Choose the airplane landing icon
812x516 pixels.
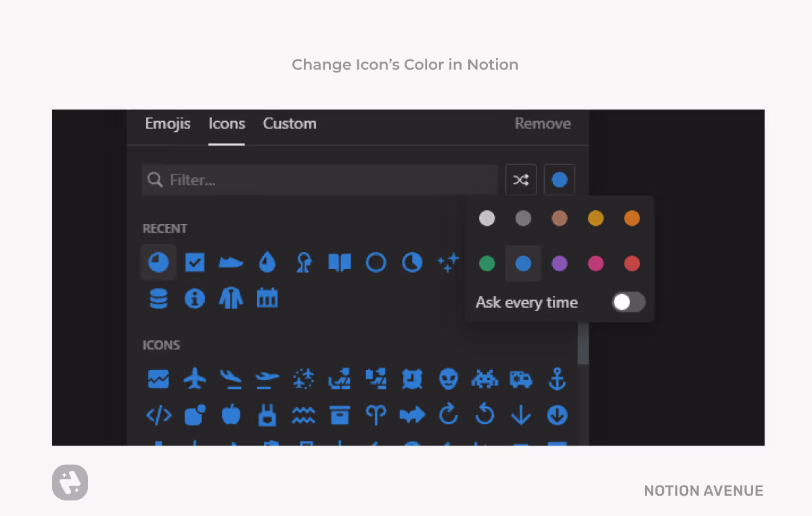tap(231, 379)
